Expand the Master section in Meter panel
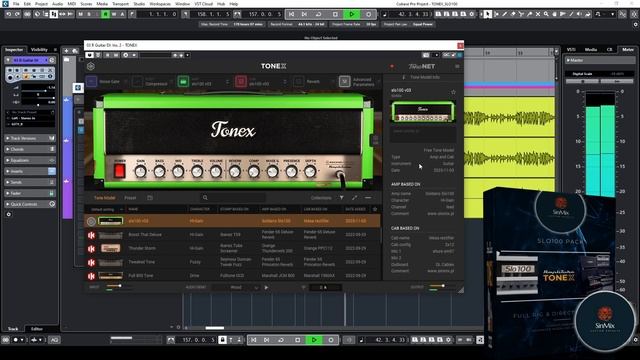 [x=600, y=60]
